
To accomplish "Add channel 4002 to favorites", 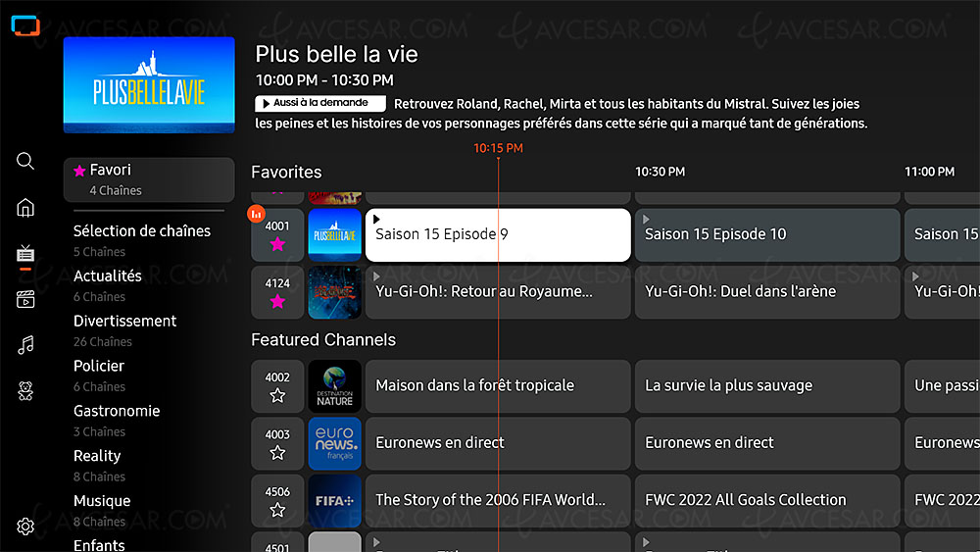I will pos(277,396).
